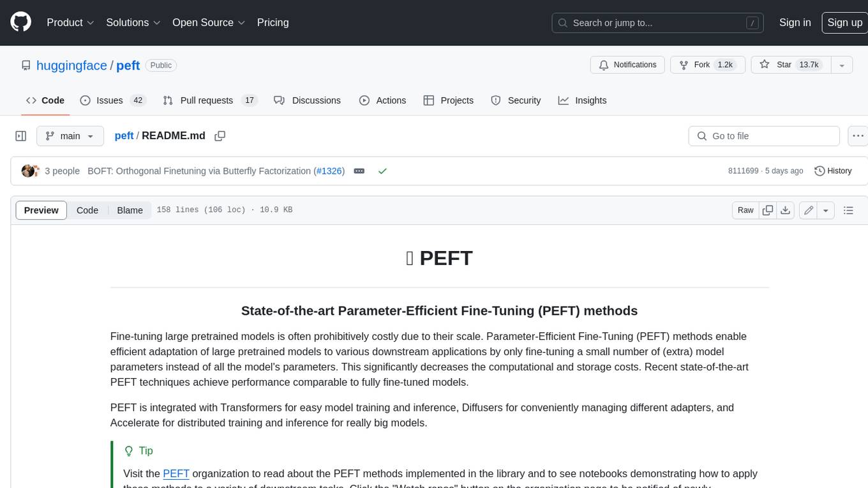Screen dimensions: 868x488
Task: Expand the Solutions menu
Action: coord(133,22)
